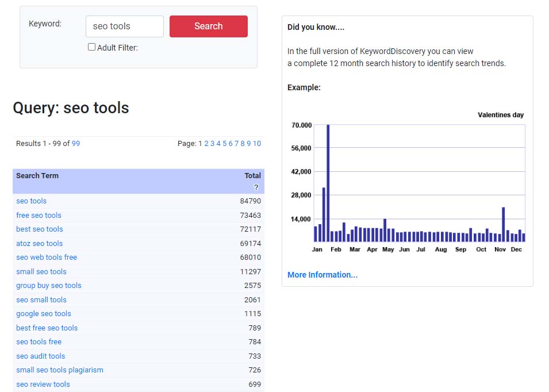Click the 69174 total value
Screen dimensions: 549x392
(x=250, y=243)
